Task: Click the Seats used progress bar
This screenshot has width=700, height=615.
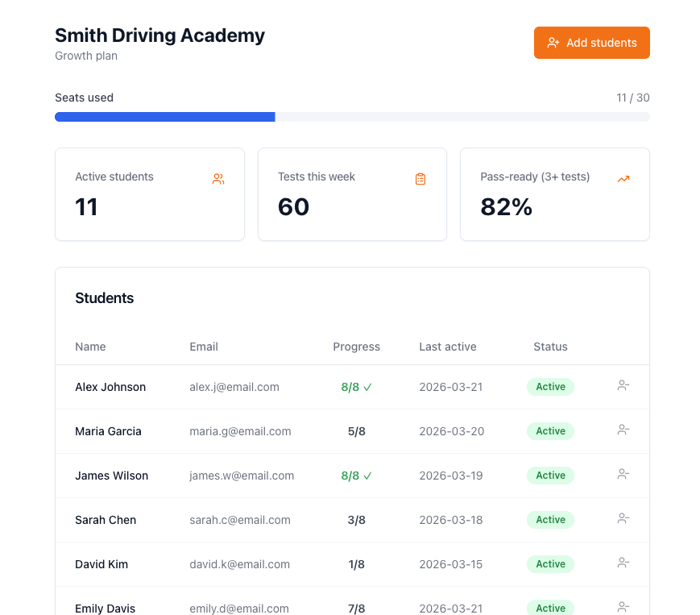Action: pos(352,117)
